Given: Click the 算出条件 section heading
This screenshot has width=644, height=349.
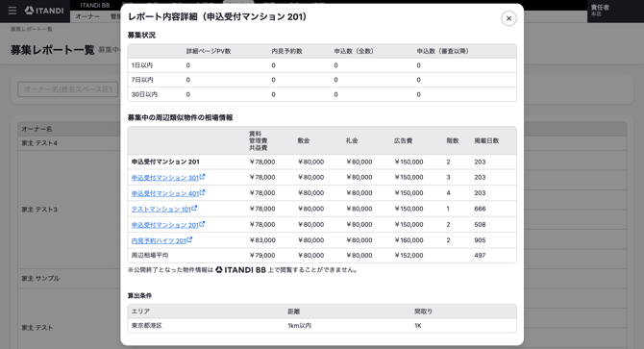Looking at the screenshot, I should (139, 295).
